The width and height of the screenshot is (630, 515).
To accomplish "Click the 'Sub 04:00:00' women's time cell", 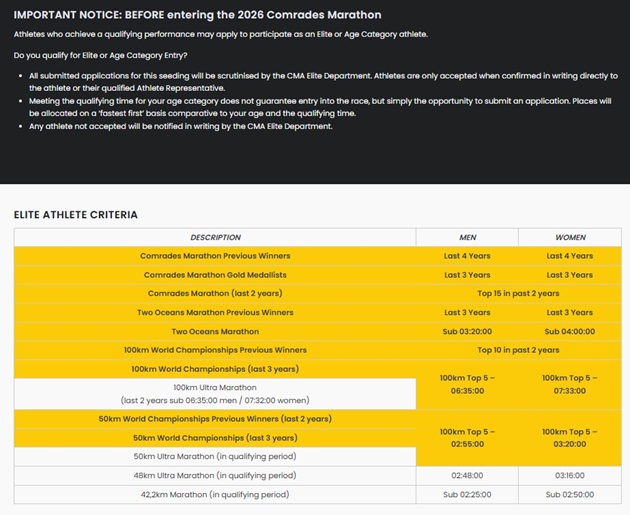I will 570,332.
